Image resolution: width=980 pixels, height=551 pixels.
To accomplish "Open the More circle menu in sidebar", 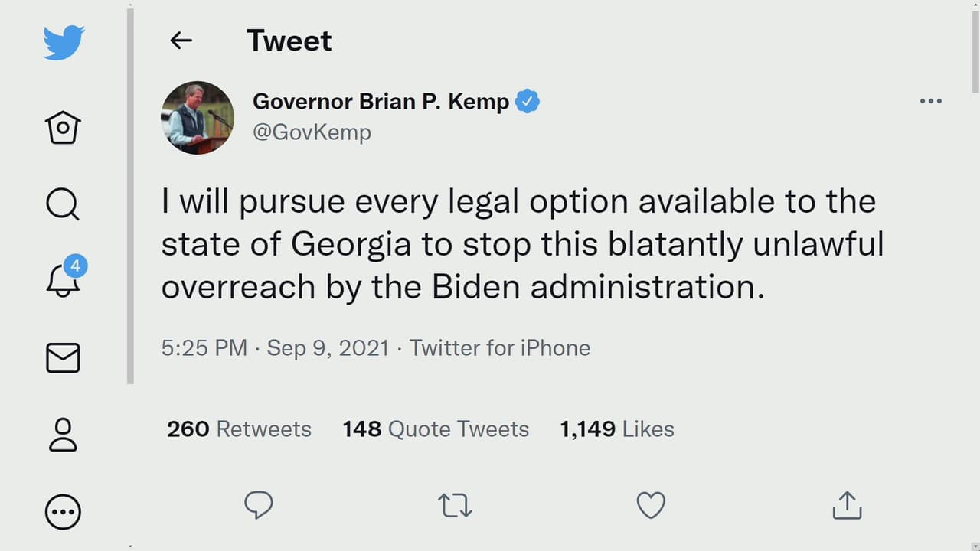I will 63,512.
